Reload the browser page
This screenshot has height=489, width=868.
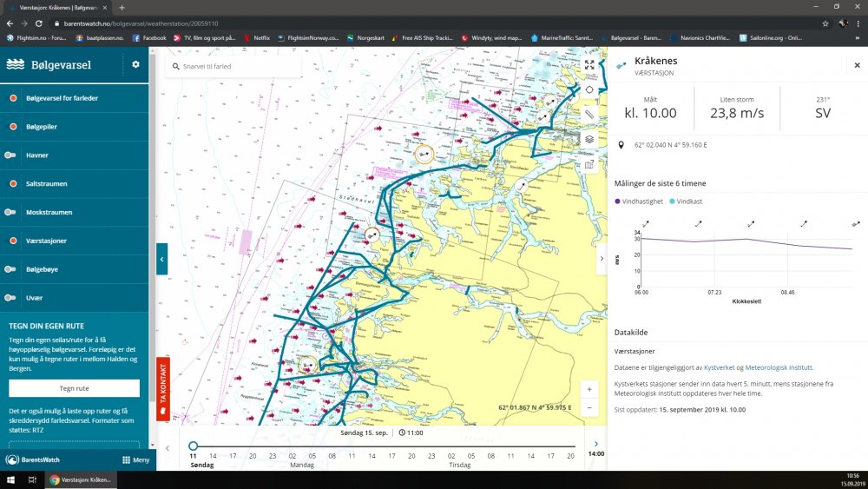39,23
